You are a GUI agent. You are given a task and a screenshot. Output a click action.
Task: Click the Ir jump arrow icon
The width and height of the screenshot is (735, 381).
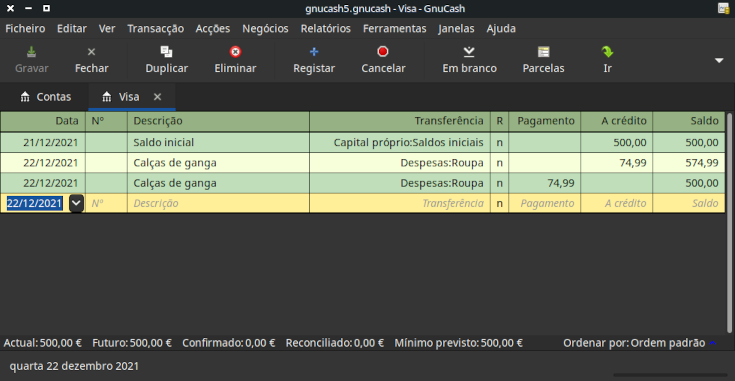click(608, 52)
